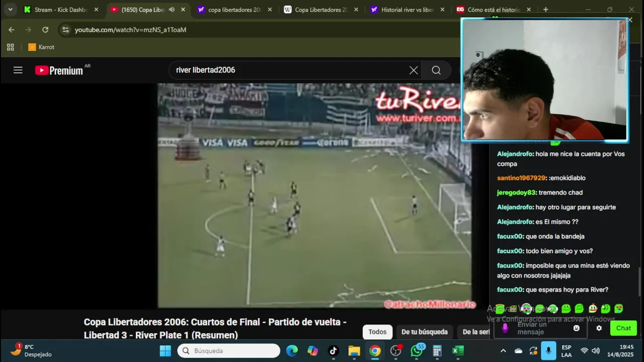Click the purple microphone icon in chat
The width and height of the screenshot is (644, 362).
(506, 328)
